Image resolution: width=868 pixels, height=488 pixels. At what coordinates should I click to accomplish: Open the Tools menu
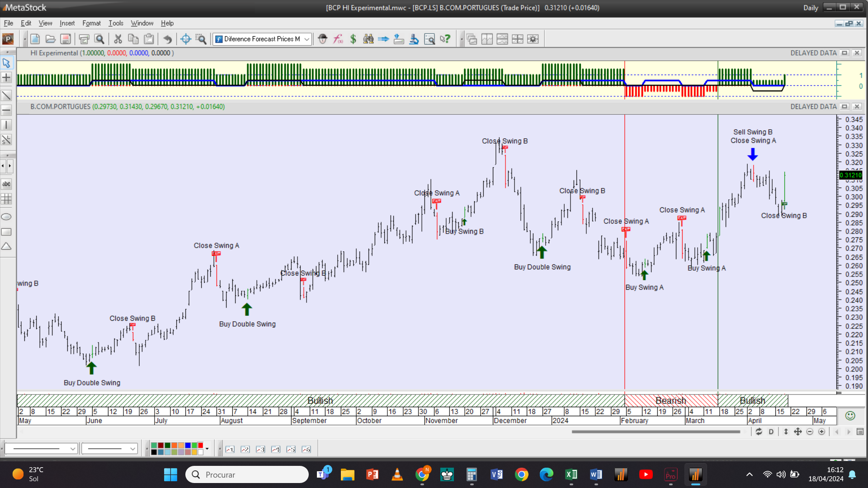coord(115,23)
